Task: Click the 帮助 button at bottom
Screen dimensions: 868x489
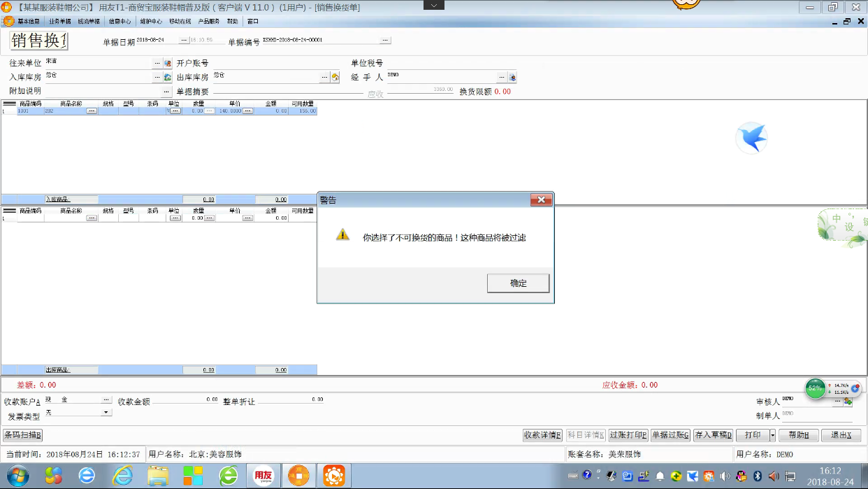Action: click(x=798, y=435)
